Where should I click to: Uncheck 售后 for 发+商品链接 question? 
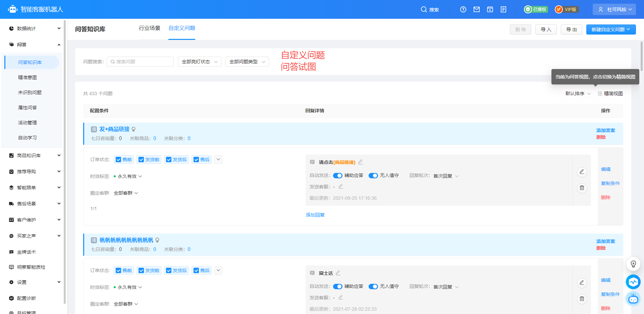coord(196,160)
